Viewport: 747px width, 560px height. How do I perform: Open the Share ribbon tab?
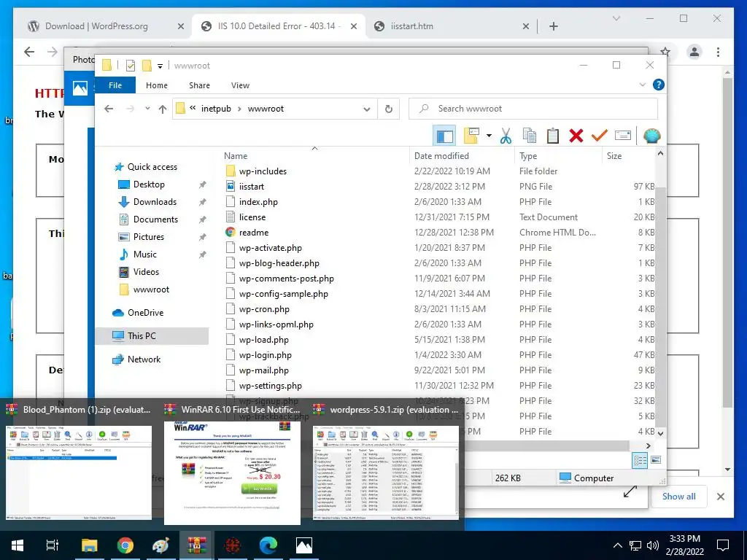(199, 85)
